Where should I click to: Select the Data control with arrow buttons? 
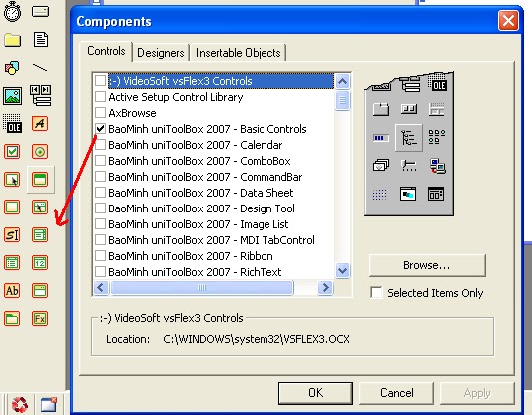[41, 96]
